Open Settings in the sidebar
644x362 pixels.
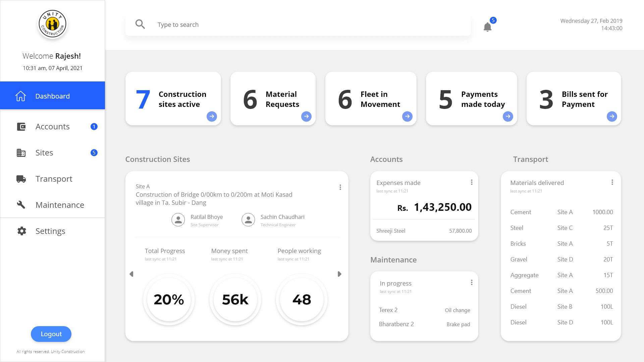point(52,231)
